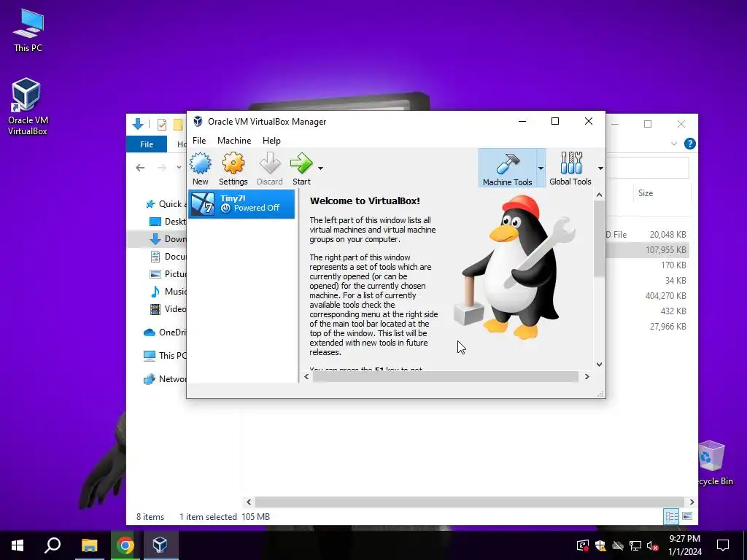Viewport: 747px width, 560px height.
Task: Select Quick access in Explorer sidebar
Action: [x=166, y=204]
